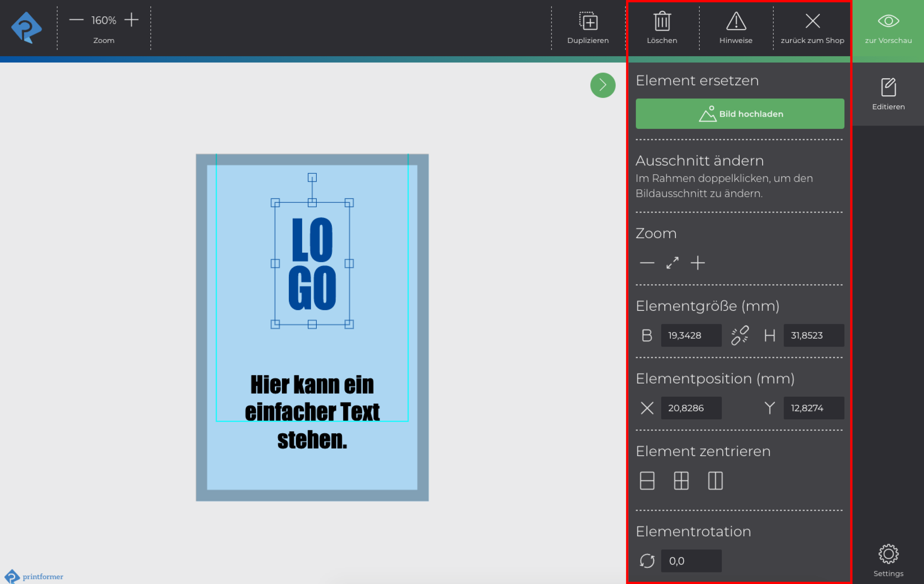Click the Duplizieren icon in toolbar
924x584 pixels.
pyautogui.click(x=588, y=22)
